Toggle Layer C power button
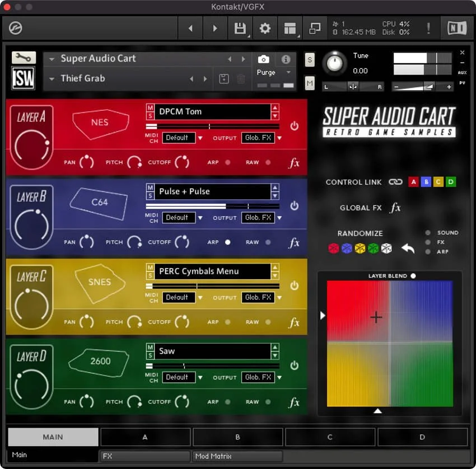This screenshot has width=476, height=469. coord(294,285)
